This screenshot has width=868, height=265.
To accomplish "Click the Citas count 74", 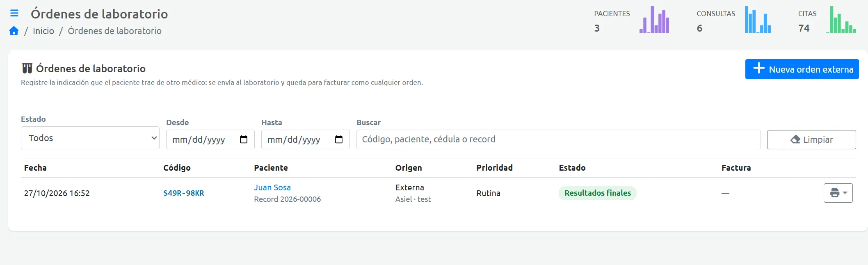I will point(804,28).
